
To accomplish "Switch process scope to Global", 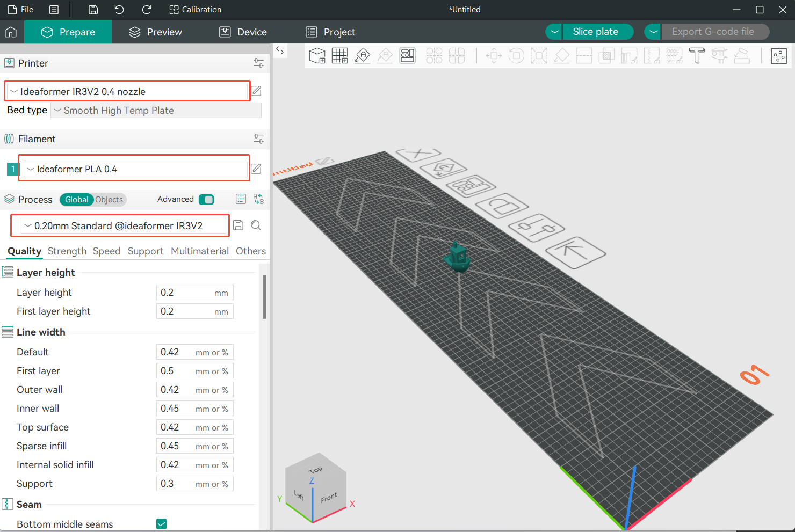I will tap(76, 200).
